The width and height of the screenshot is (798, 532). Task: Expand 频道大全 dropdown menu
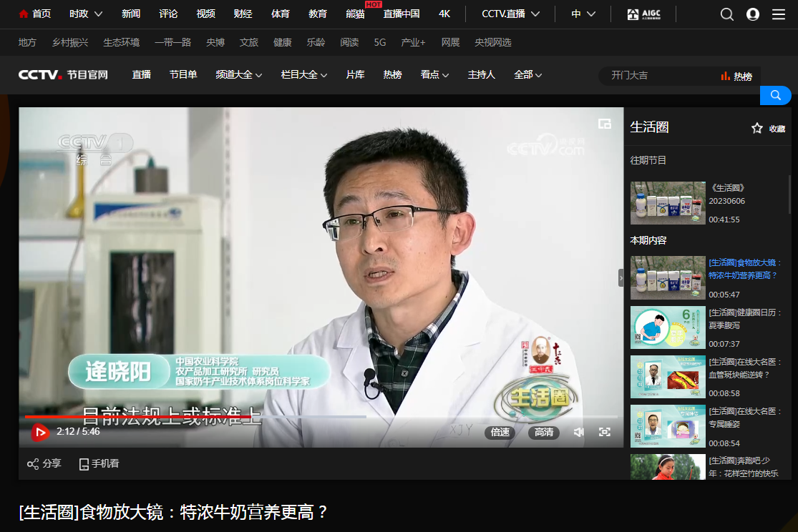click(x=239, y=75)
